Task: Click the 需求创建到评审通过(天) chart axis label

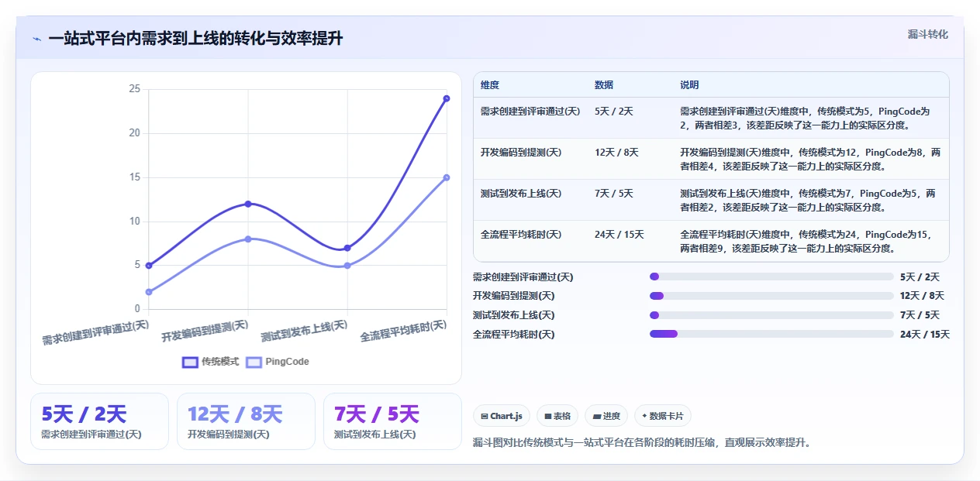Action: click(95, 332)
